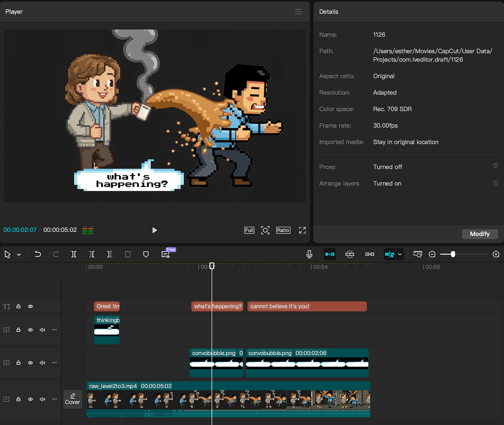Image resolution: width=504 pixels, height=425 pixels.
Task: Click the Modify button in Details
Action: (479, 234)
